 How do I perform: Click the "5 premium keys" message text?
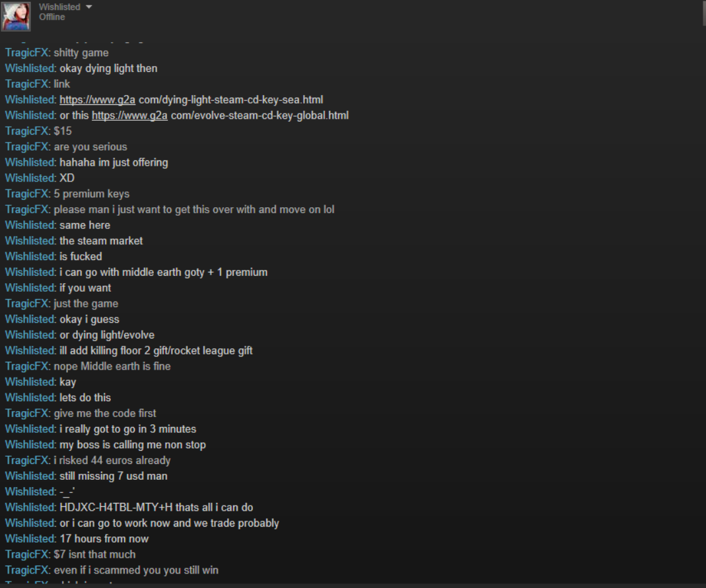click(91, 194)
